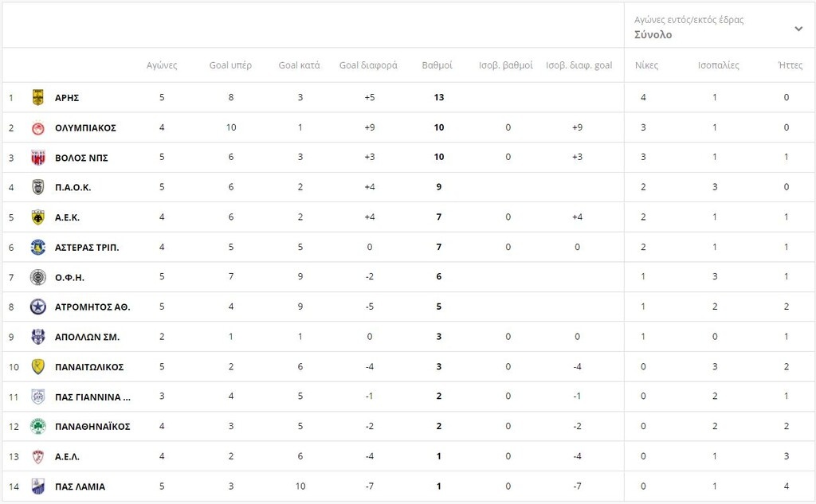Click the ΑΣΤΕΡΑΣ ΤΡΙΠ. team crest icon
Image resolution: width=816 pixels, height=504 pixels.
(37, 247)
